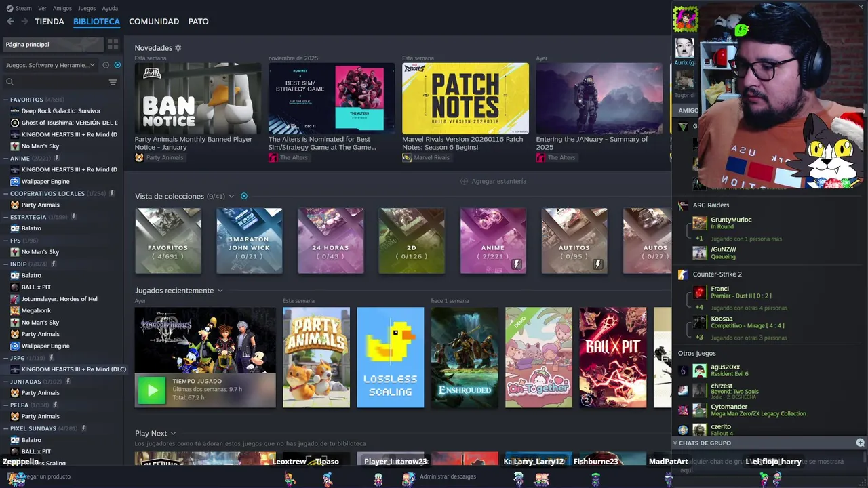Collapse the JRPG category
Viewport: 868px width, 488px height.
click(x=6, y=358)
